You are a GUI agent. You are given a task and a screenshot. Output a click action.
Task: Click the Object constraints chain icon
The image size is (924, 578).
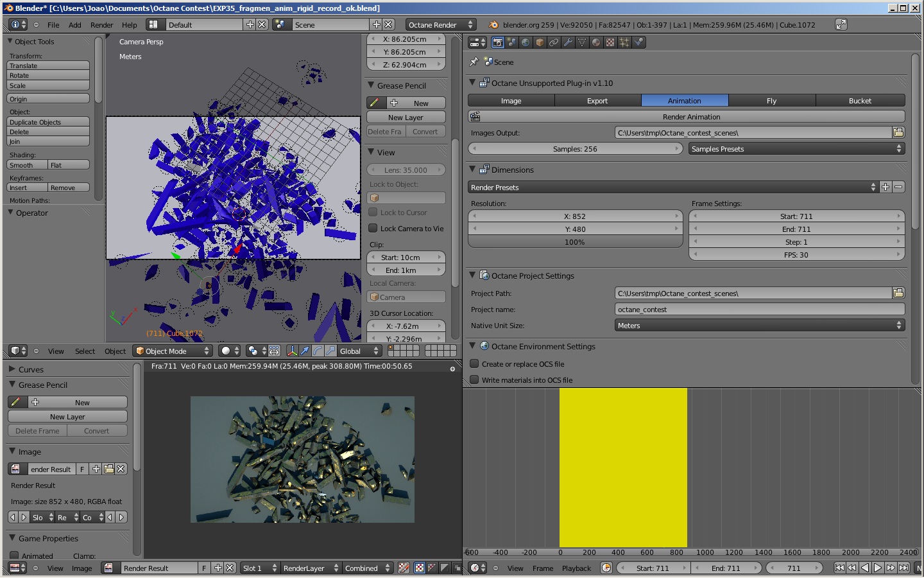(x=554, y=42)
